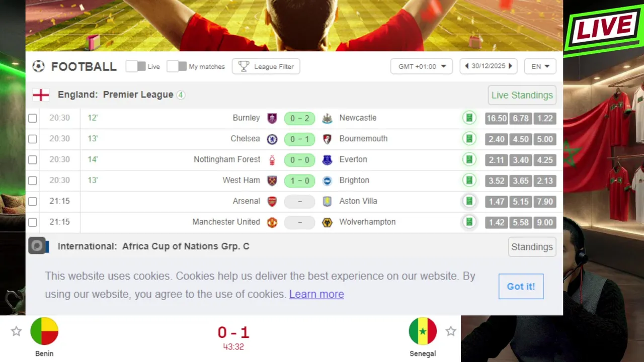644x362 pixels.
Task: Open the EN language dropdown
Action: [x=540, y=66]
